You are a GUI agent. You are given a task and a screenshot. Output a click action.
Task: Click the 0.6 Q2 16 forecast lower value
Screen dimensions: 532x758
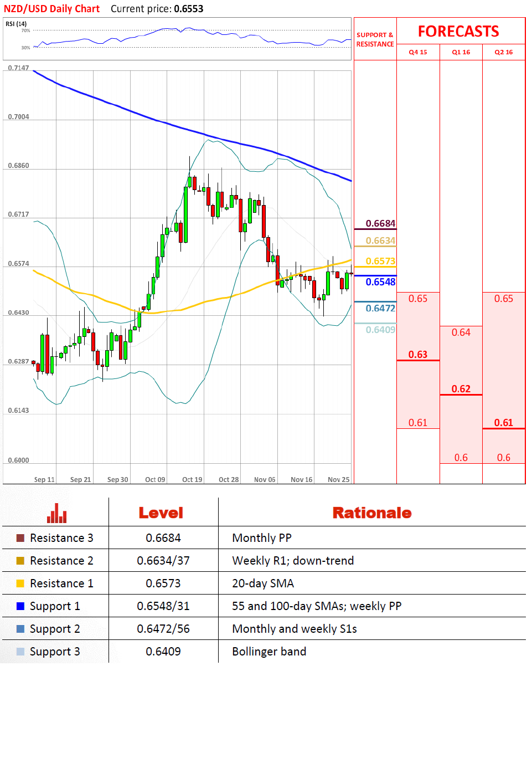[x=504, y=458]
